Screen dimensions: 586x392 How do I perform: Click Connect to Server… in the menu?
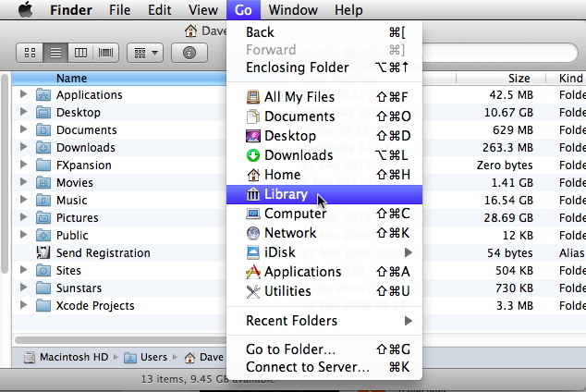coord(308,367)
